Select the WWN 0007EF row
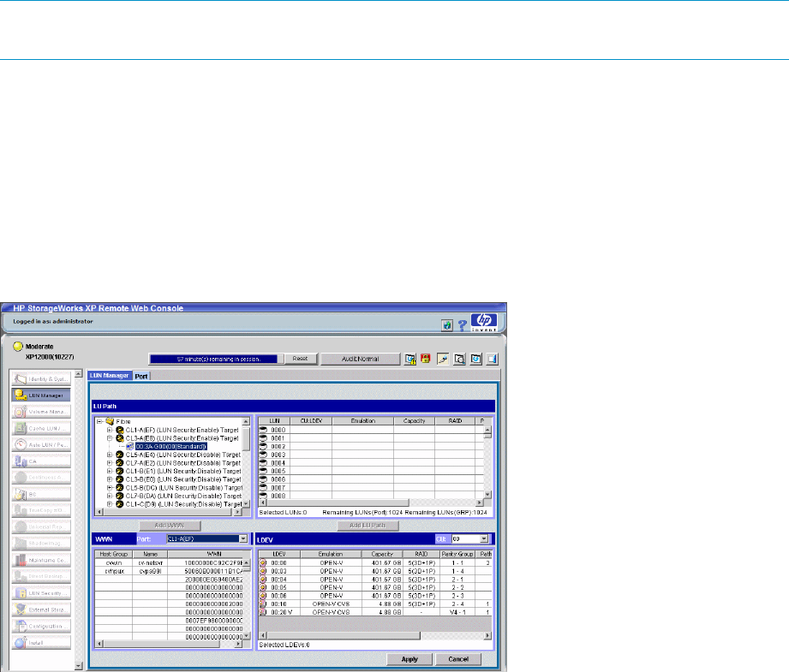Screen dimensions: 789x672 point(169,621)
